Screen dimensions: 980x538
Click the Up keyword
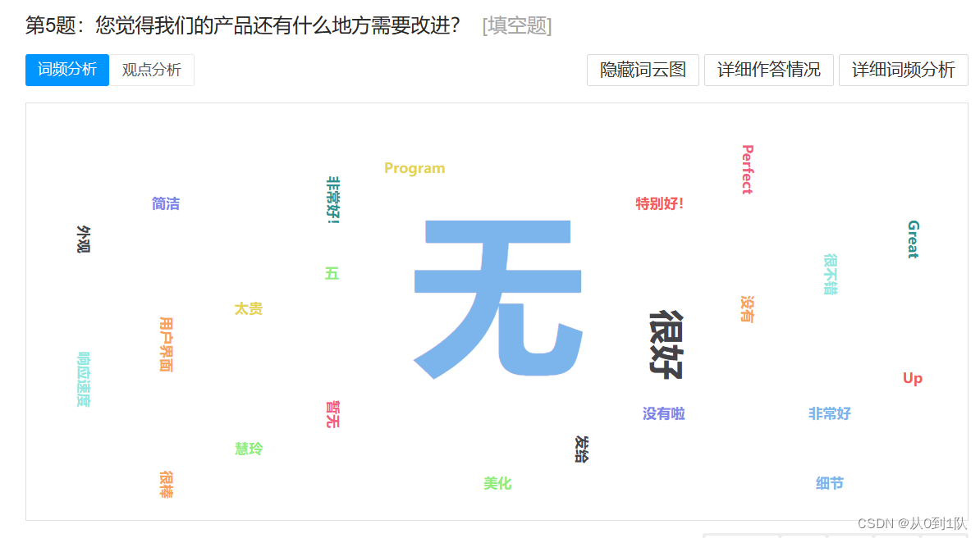911,379
